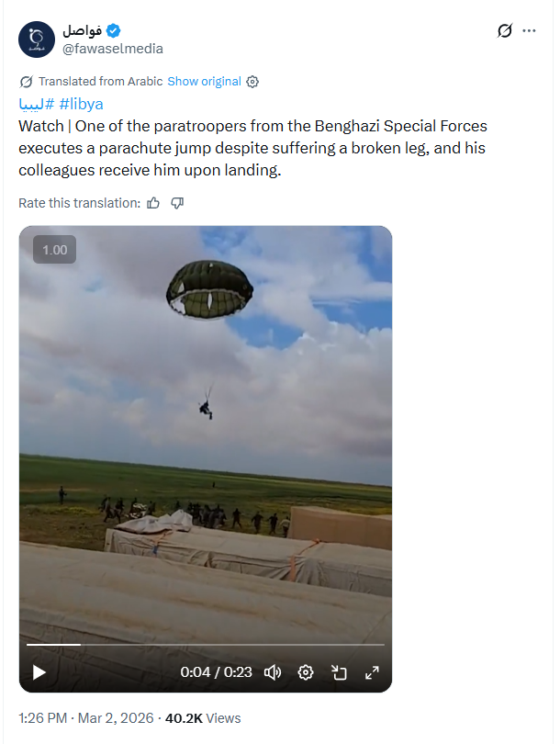Click the 1.00 playback speed badge
The image size is (560, 744).
pos(54,250)
